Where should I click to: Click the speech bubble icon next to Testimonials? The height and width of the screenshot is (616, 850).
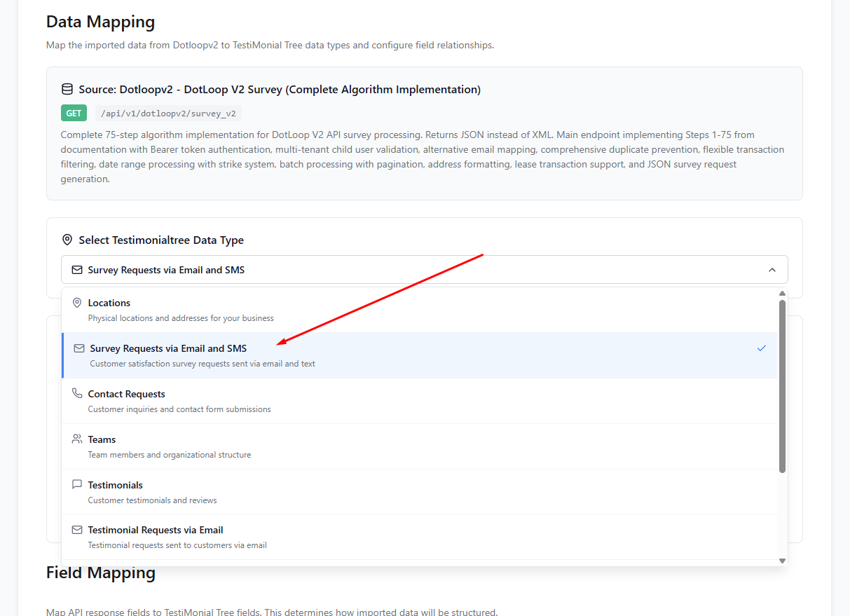pyautogui.click(x=77, y=485)
